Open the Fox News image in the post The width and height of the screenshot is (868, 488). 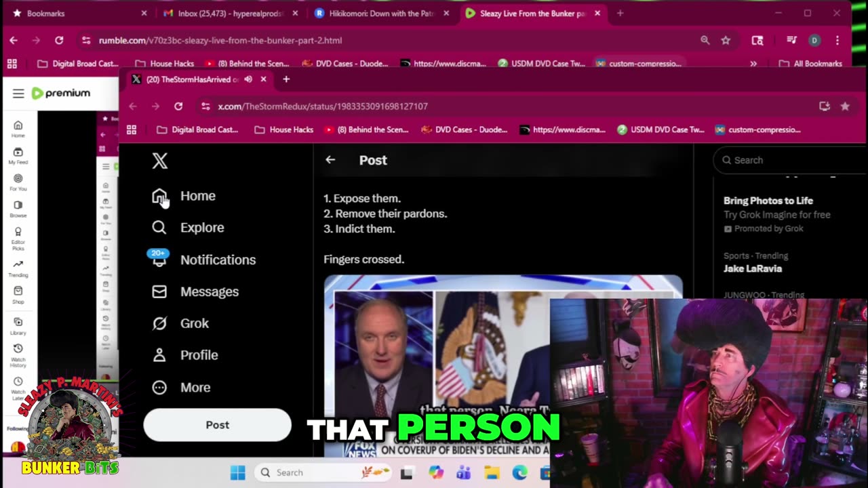coord(503,366)
